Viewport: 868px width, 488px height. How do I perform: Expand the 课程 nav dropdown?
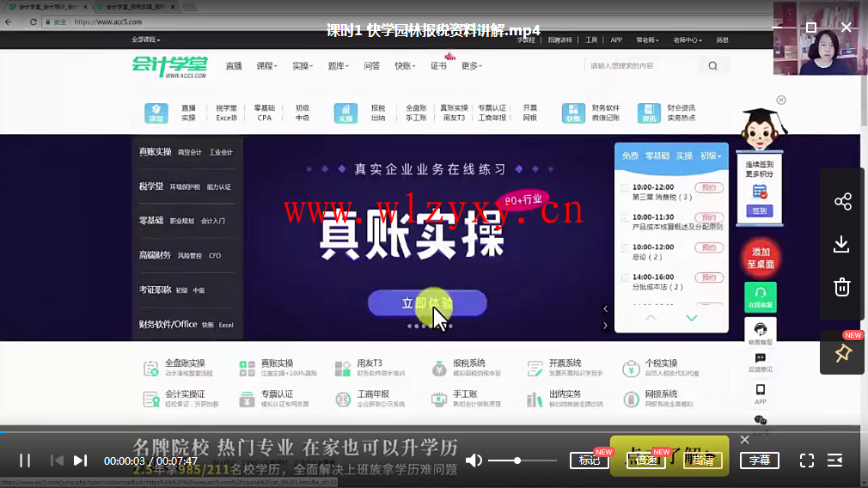point(266,66)
